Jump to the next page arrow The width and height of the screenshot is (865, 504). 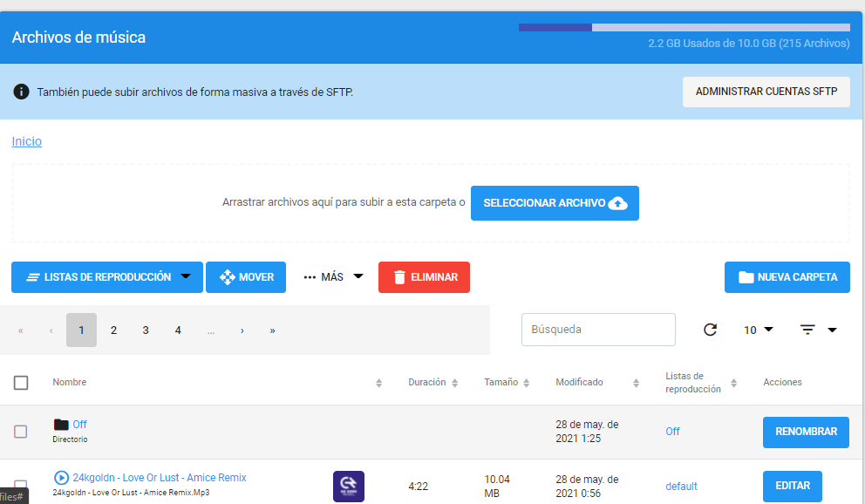click(x=242, y=330)
